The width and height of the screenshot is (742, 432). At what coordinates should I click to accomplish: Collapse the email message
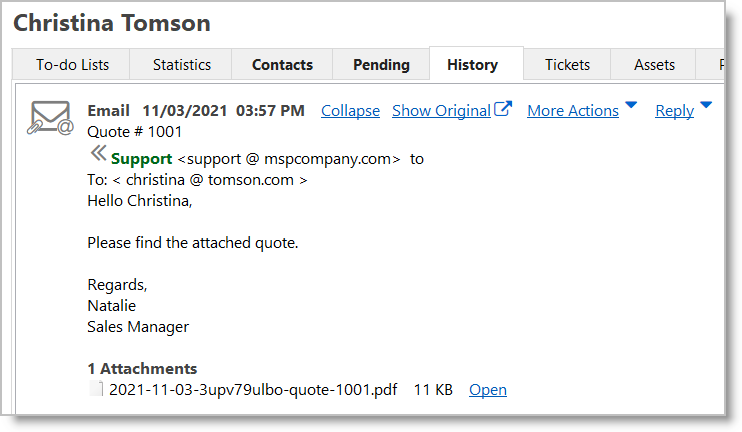(x=350, y=111)
